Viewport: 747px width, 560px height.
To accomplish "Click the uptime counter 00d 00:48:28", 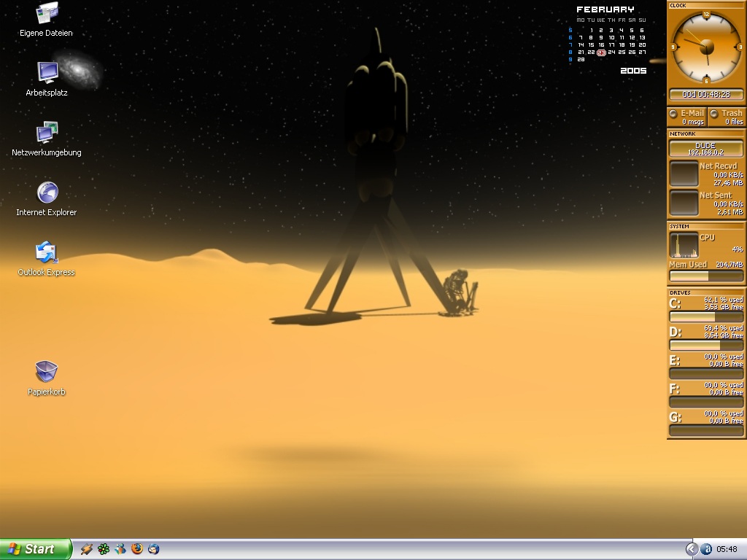I will pyautogui.click(x=706, y=94).
